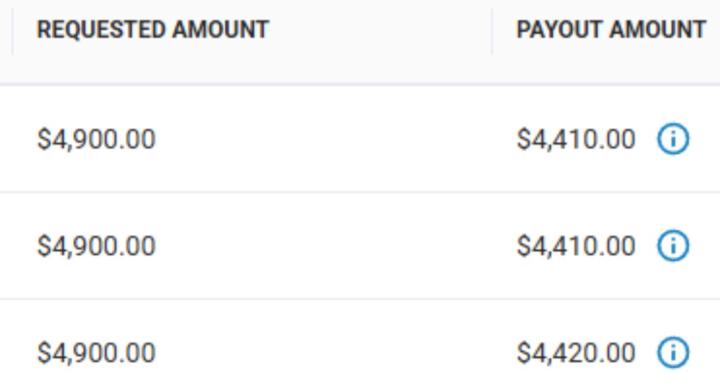Open info icon beside second-row $4,410.00 payout
This screenshot has height=383, width=720.
(673, 246)
